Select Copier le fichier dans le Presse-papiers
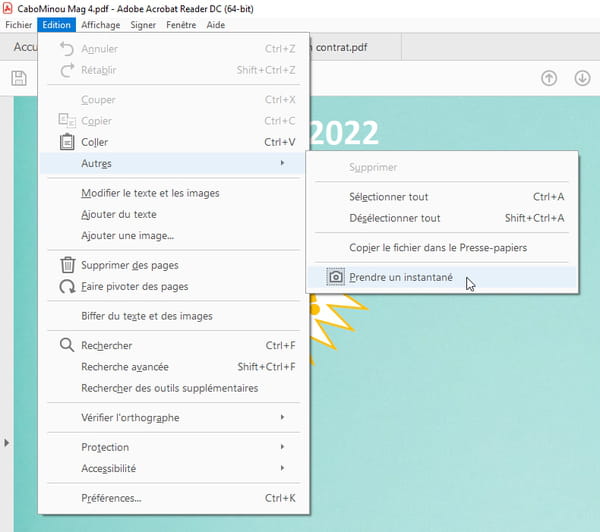Screen dimensions: 600x532 coord(442,248)
